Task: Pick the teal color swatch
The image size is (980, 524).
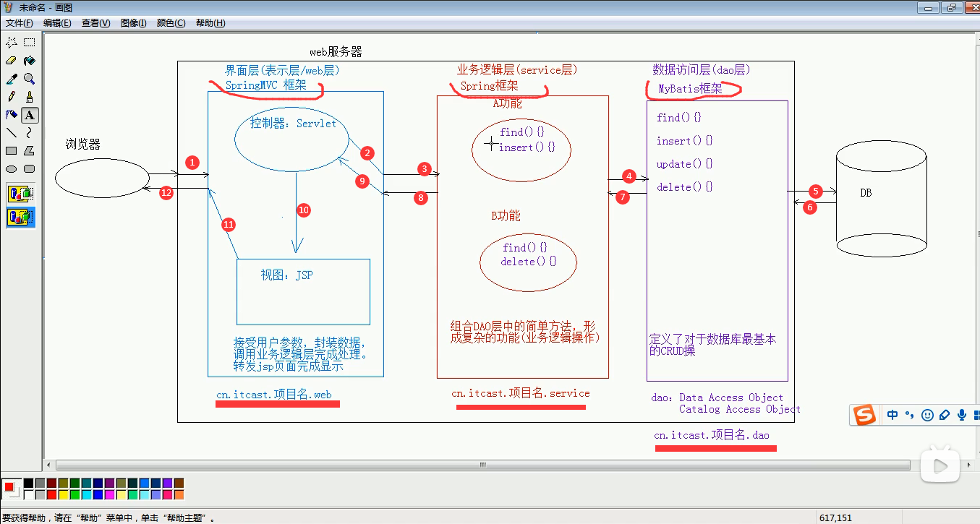Action: [x=86, y=483]
